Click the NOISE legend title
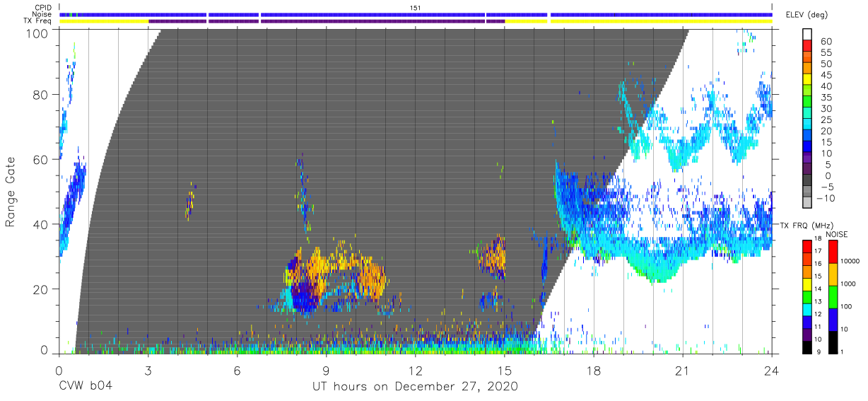This screenshot has height=401, width=868. tap(838, 233)
